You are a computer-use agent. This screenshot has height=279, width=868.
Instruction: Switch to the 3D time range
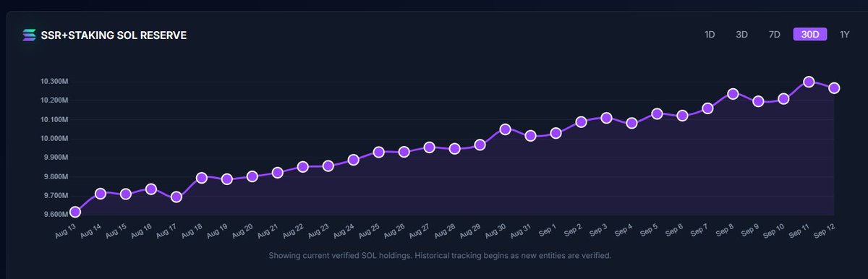[741, 35]
